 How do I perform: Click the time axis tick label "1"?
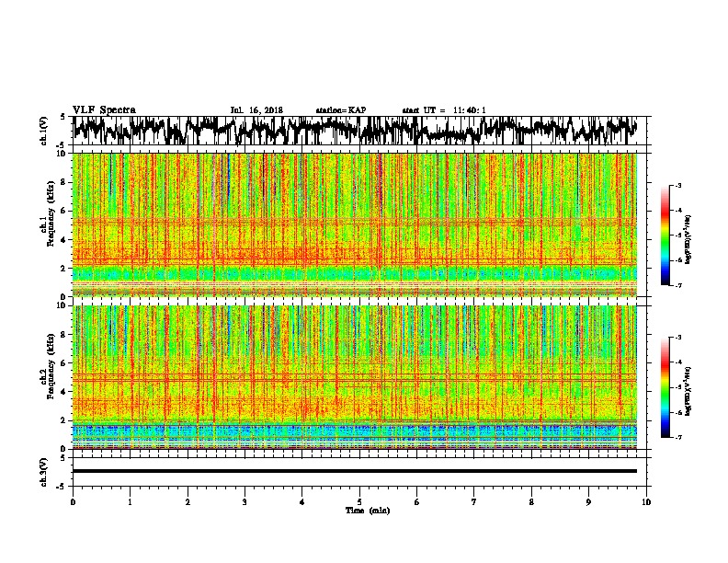(x=130, y=502)
